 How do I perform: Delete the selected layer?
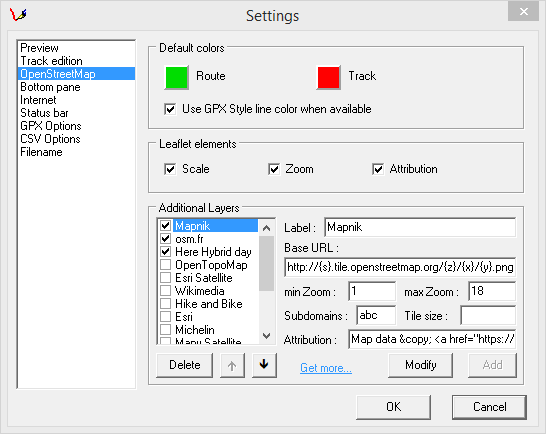(x=185, y=365)
